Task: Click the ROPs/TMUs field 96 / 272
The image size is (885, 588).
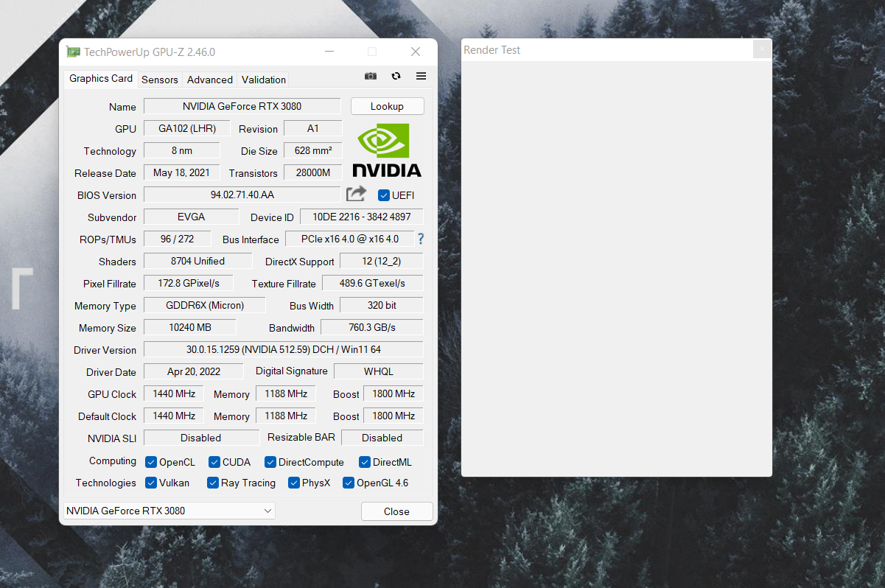Action: coord(178,239)
